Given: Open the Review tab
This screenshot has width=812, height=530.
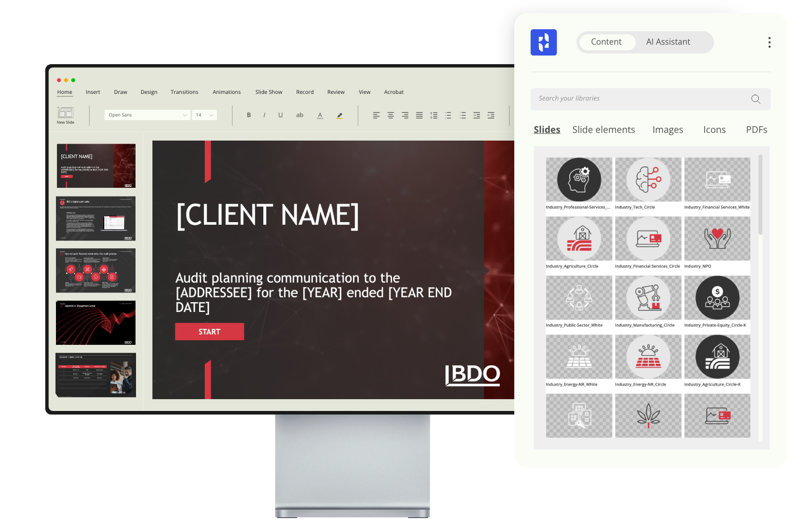Looking at the screenshot, I should 336,92.
